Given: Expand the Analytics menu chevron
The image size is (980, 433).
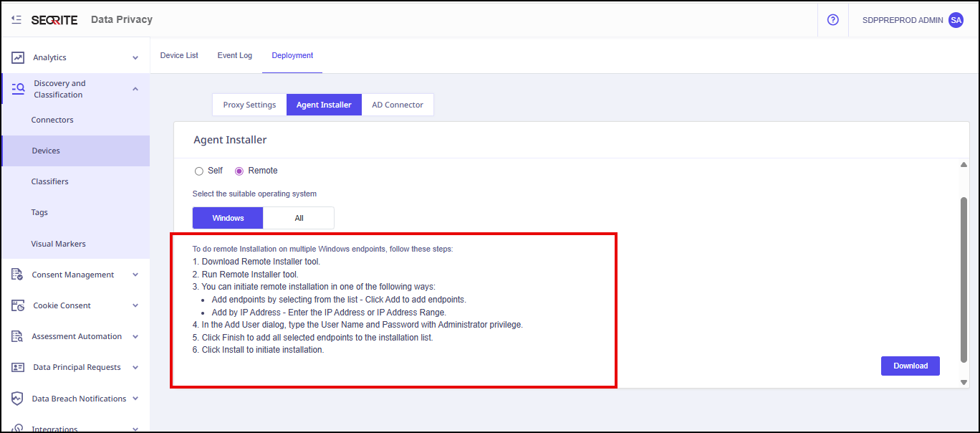Looking at the screenshot, I should point(135,58).
